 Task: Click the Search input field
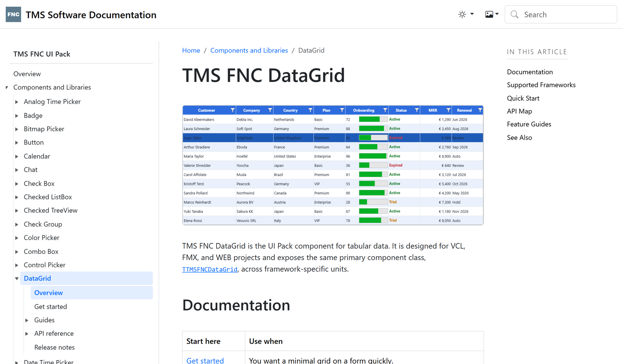[x=561, y=14]
